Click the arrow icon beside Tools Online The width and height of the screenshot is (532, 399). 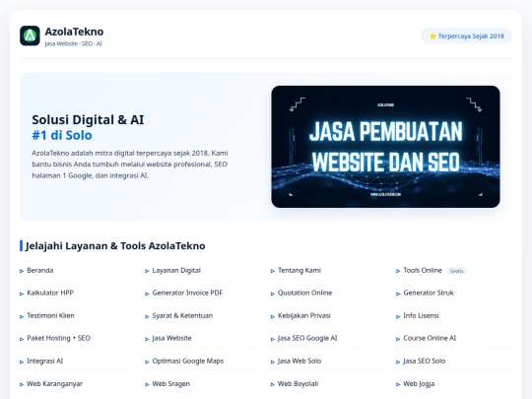[398, 271]
